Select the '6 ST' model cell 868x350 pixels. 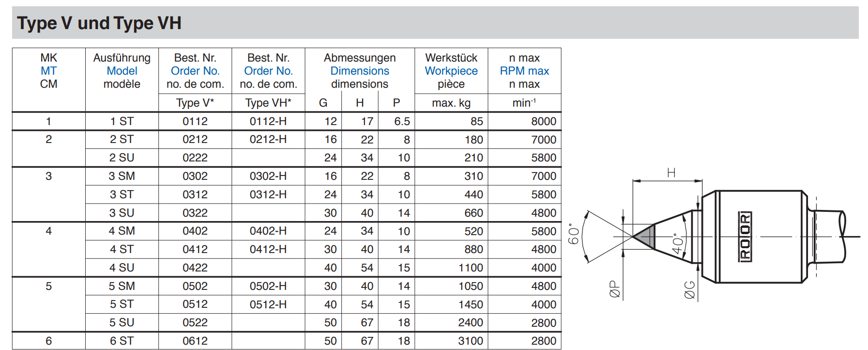pyautogui.click(x=122, y=341)
